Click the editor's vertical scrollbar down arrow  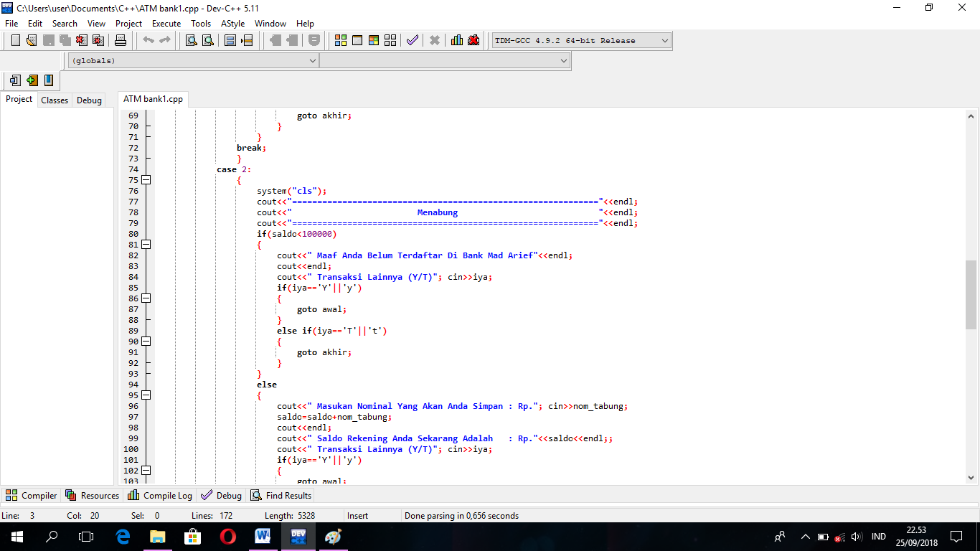click(x=971, y=476)
